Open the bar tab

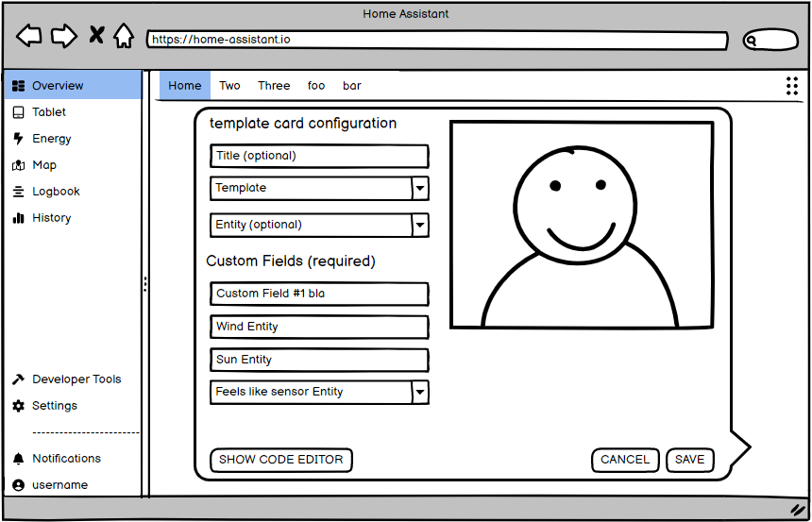[351, 86]
